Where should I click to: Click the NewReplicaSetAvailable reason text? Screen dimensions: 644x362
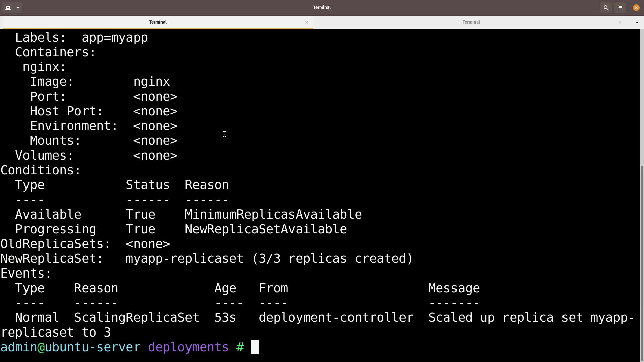pos(266,229)
